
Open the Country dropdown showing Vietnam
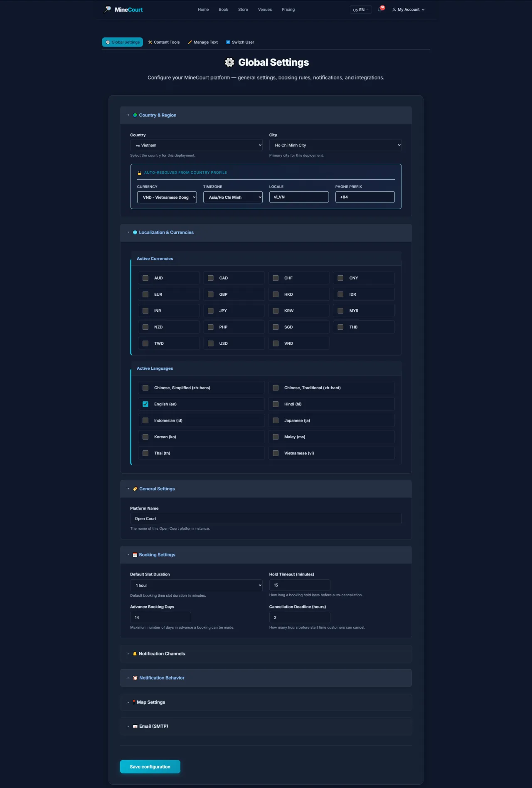(x=197, y=145)
